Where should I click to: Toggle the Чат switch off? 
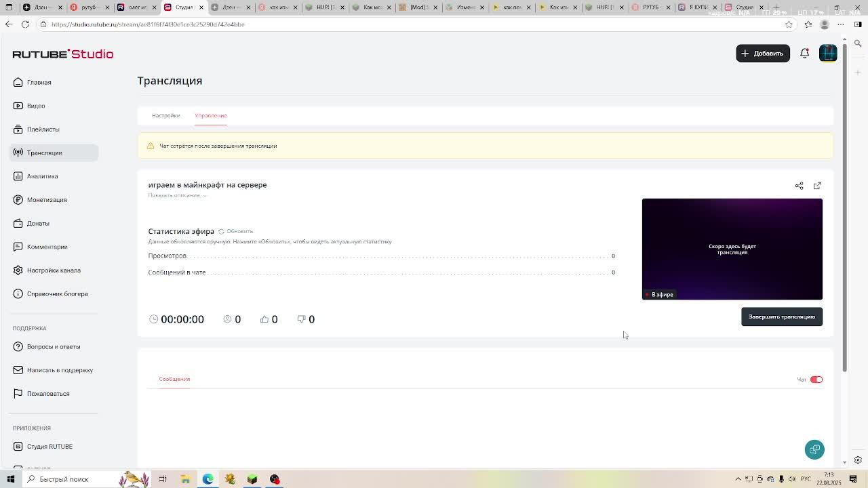(x=816, y=380)
